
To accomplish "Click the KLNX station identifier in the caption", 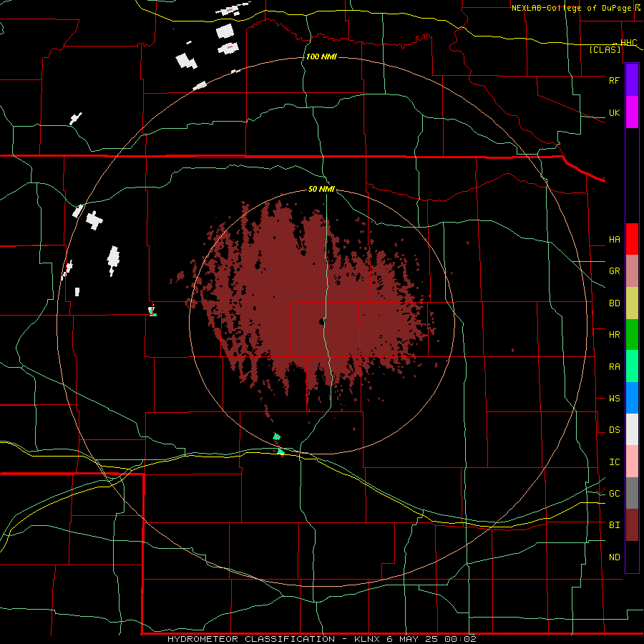I will pyautogui.click(x=366, y=639).
